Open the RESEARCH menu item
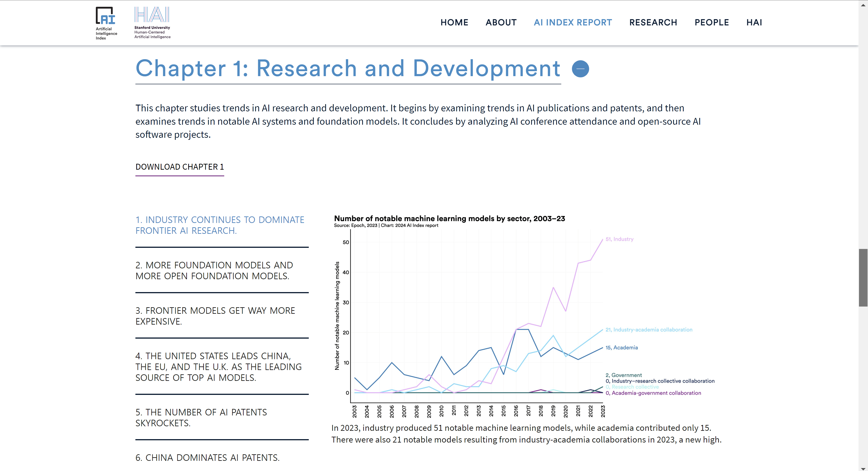The height and width of the screenshot is (471, 868). [653, 23]
